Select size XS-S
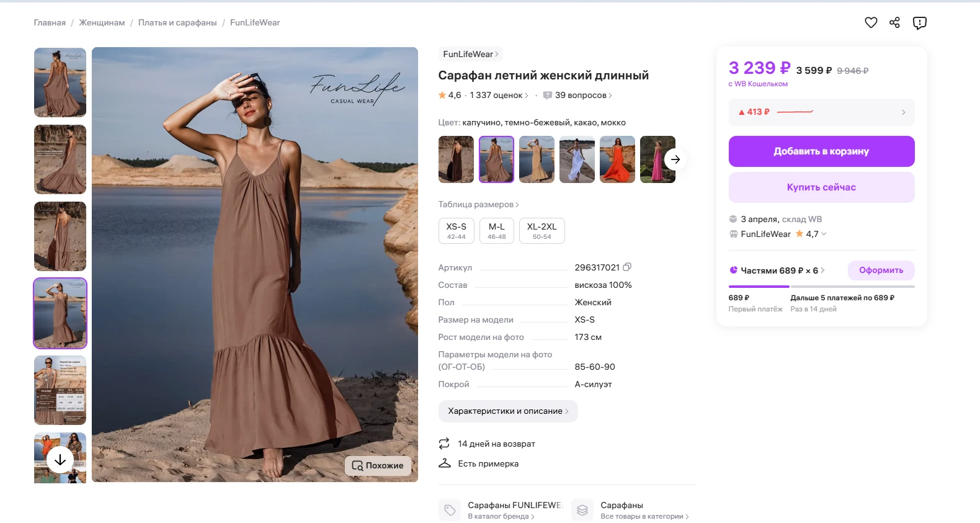This screenshot has width=980, height=523. (456, 231)
